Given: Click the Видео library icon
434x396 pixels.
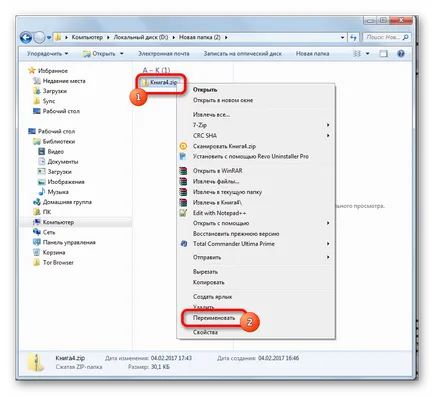Looking at the screenshot, I should (42, 151).
